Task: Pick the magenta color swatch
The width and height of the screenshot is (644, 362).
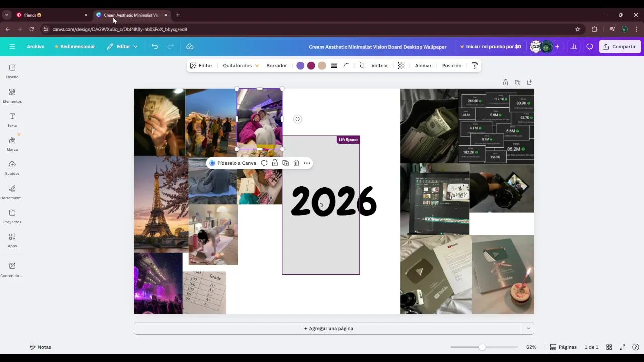Action: pos(311,66)
